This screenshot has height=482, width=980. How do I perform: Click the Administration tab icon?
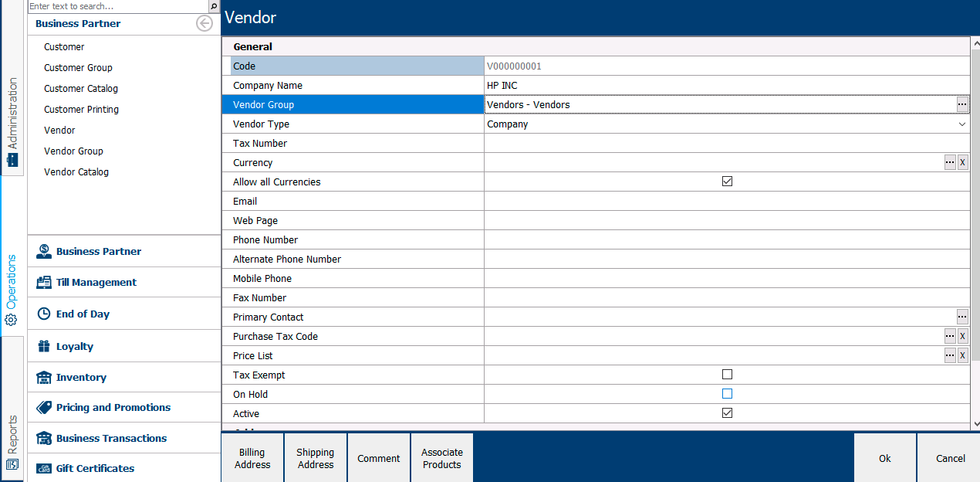[12, 160]
